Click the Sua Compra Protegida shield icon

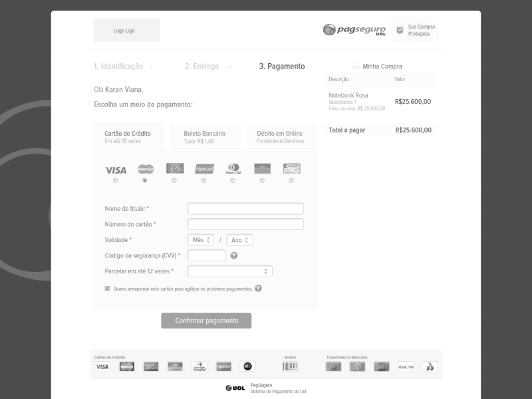tap(398, 29)
